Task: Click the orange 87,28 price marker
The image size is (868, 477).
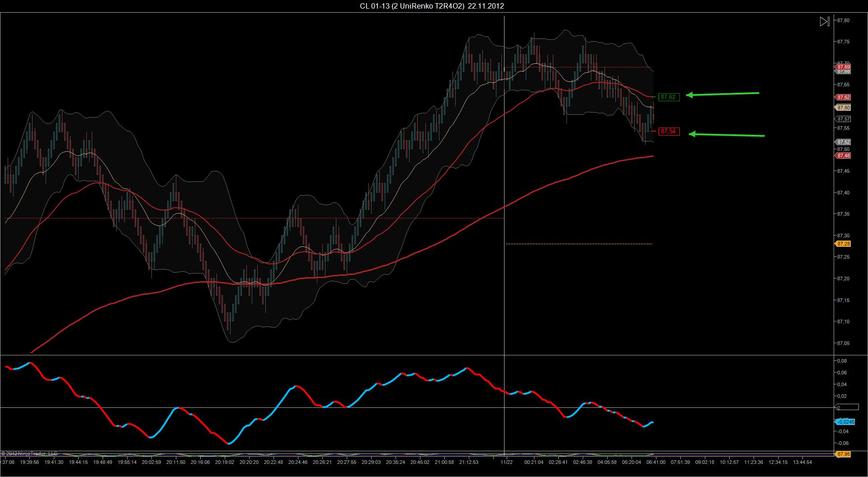Action: [x=843, y=244]
